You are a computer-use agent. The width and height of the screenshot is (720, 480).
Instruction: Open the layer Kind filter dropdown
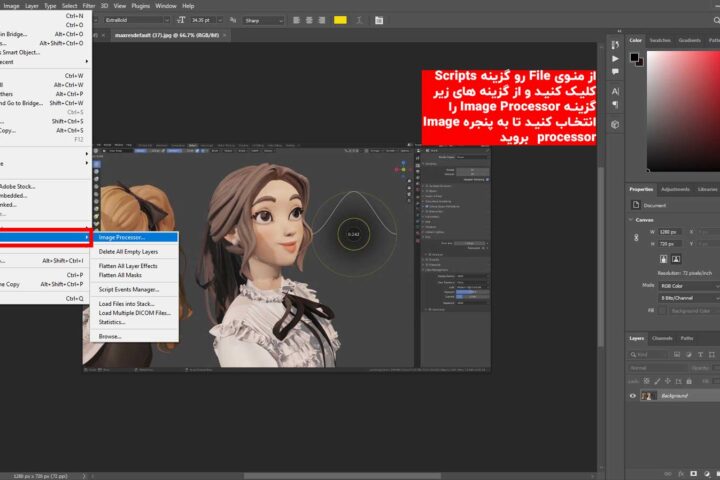point(648,355)
